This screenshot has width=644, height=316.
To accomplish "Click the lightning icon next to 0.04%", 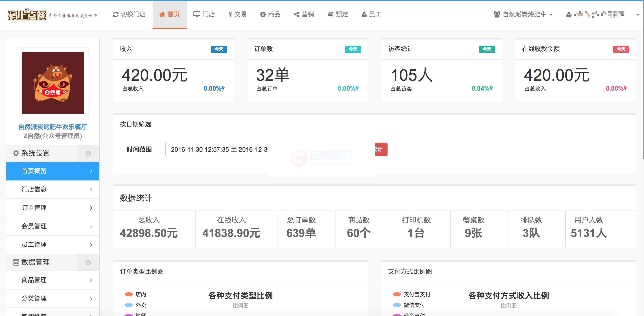I will [491, 88].
